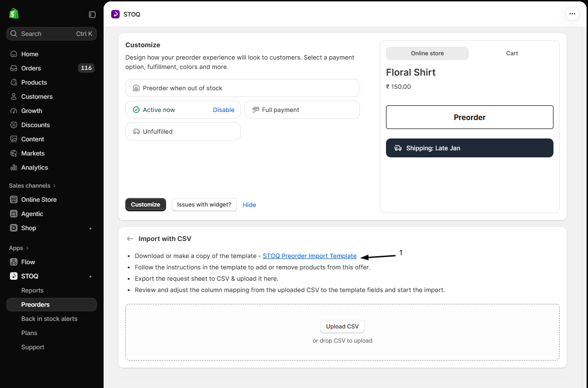This screenshot has height=388, width=588.
Task: Go back using the Import with CSV arrow
Action: 130,239
